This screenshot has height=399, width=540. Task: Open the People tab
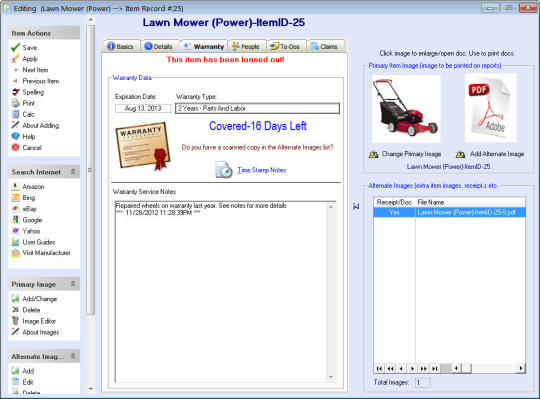tap(246, 46)
